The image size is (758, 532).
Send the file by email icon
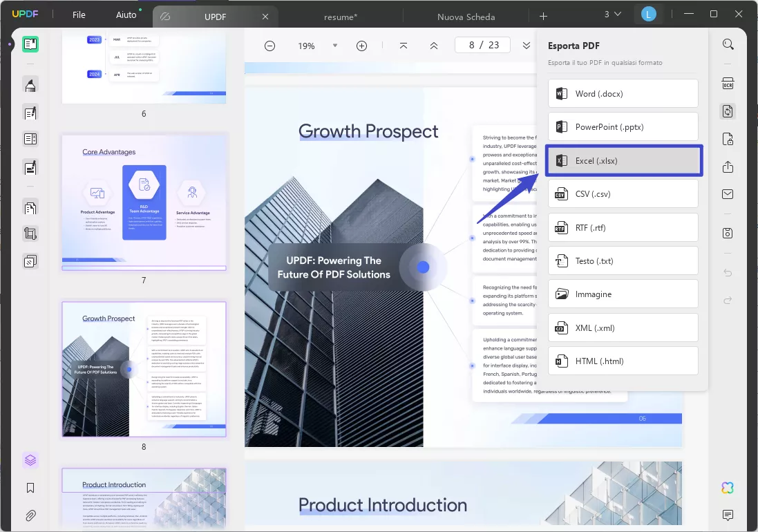coord(728,194)
